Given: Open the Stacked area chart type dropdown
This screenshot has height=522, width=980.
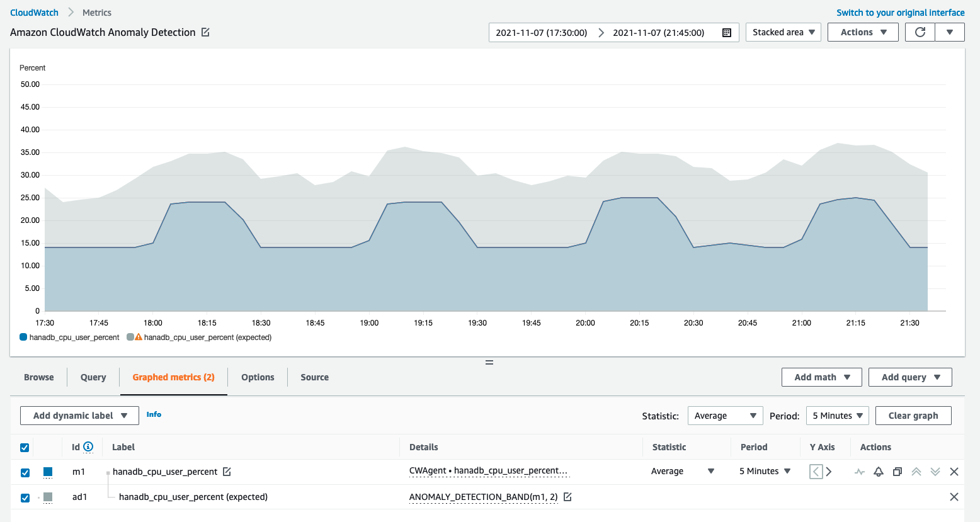Looking at the screenshot, I should (783, 32).
